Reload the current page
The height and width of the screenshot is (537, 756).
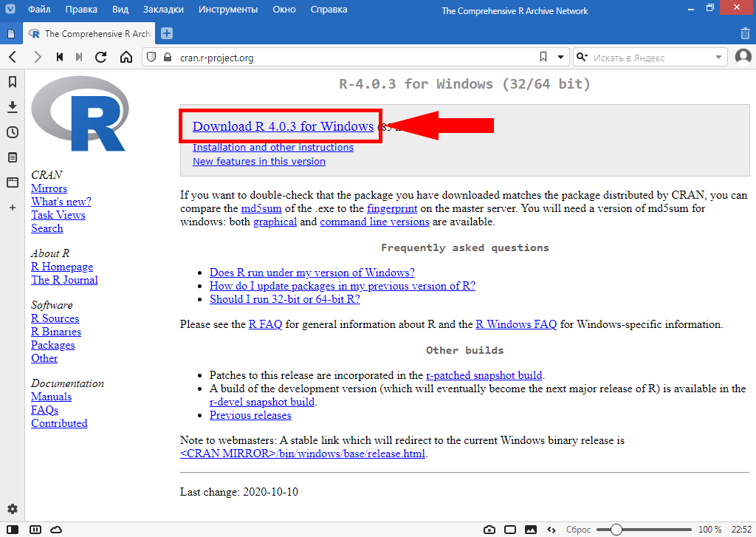tap(101, 57)
